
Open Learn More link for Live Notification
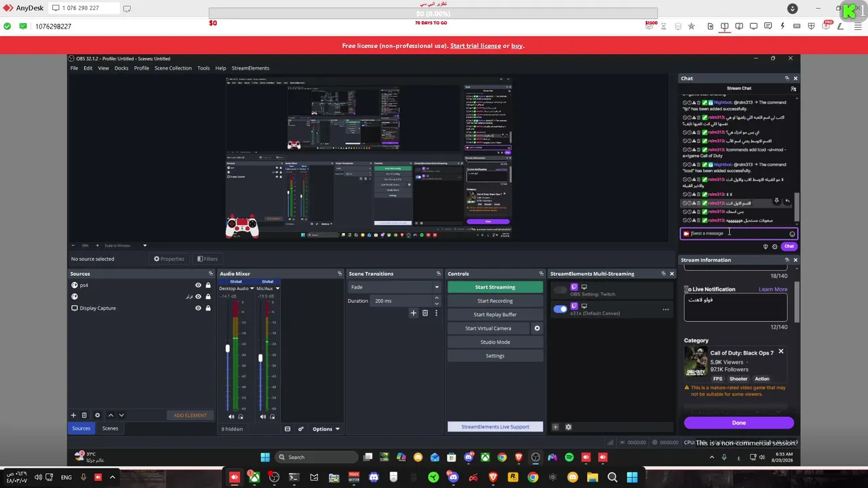[772, 289]
